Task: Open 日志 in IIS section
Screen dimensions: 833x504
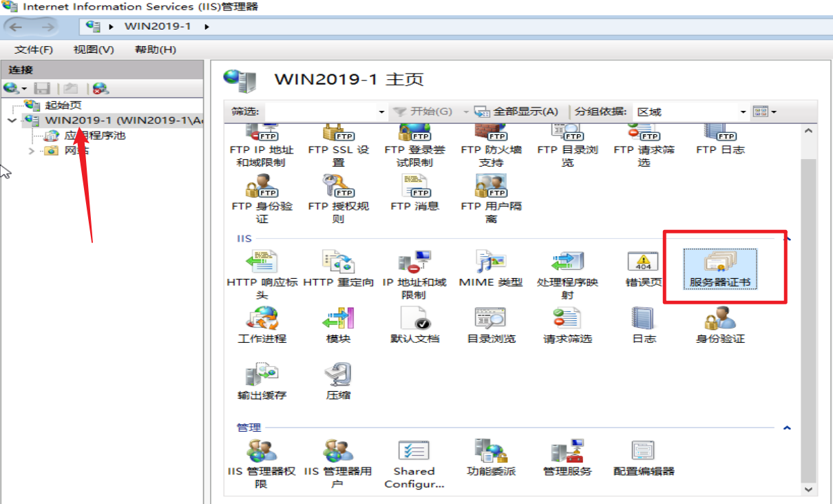Action: pyautogui.click(x=644, y=326)
